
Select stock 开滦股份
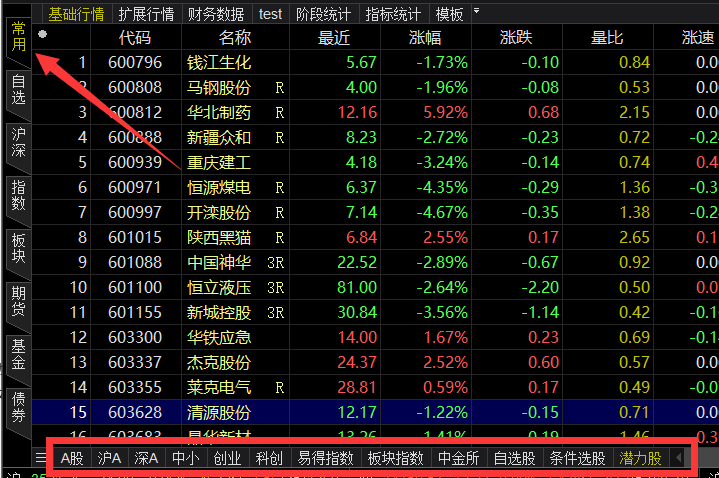tap(219, 212)
